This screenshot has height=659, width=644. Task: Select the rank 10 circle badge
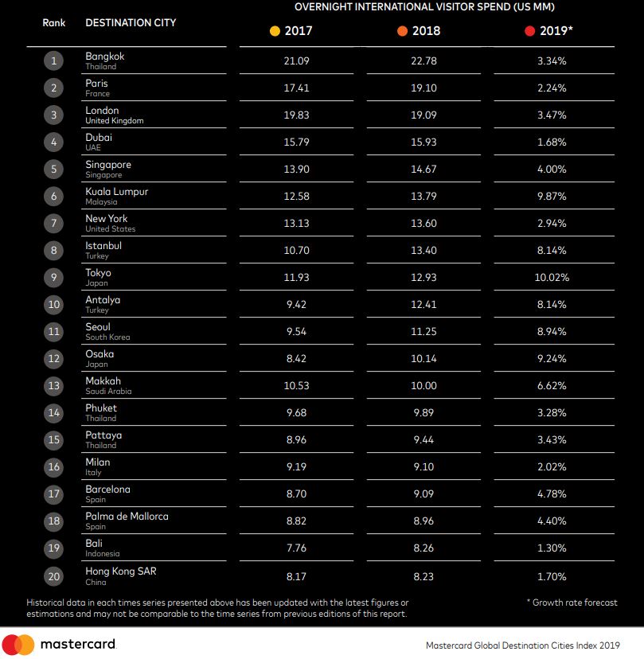(53, 304)
